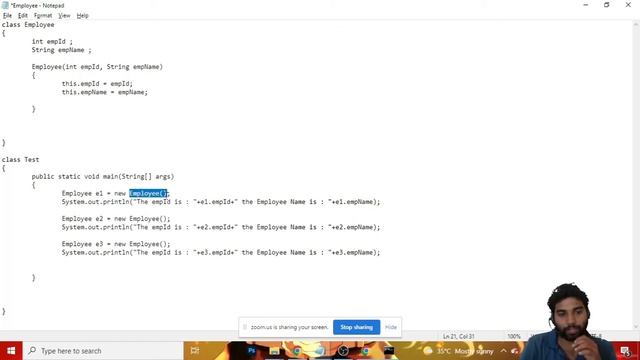Click the 'int empId ;' line
Screen dimensions: 640x360
point(52,41)
